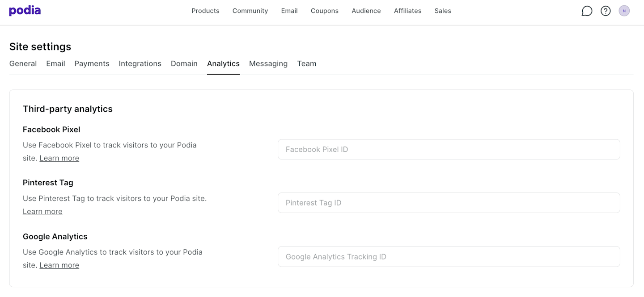View the Sales page

coord(443,11)
